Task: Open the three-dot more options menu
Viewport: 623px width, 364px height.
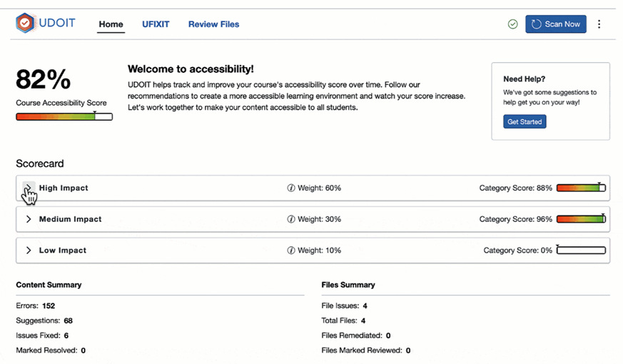Action: tap(599, 24)
